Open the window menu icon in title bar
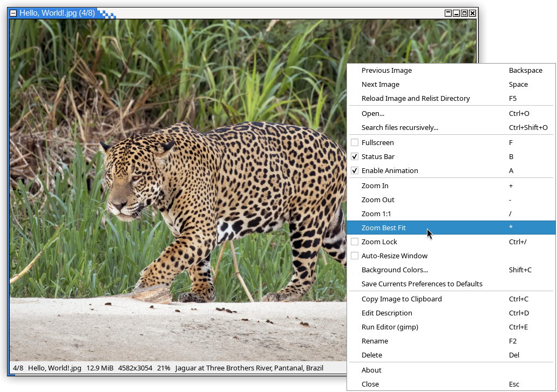557x392 pixels. [x=13, y=13]
